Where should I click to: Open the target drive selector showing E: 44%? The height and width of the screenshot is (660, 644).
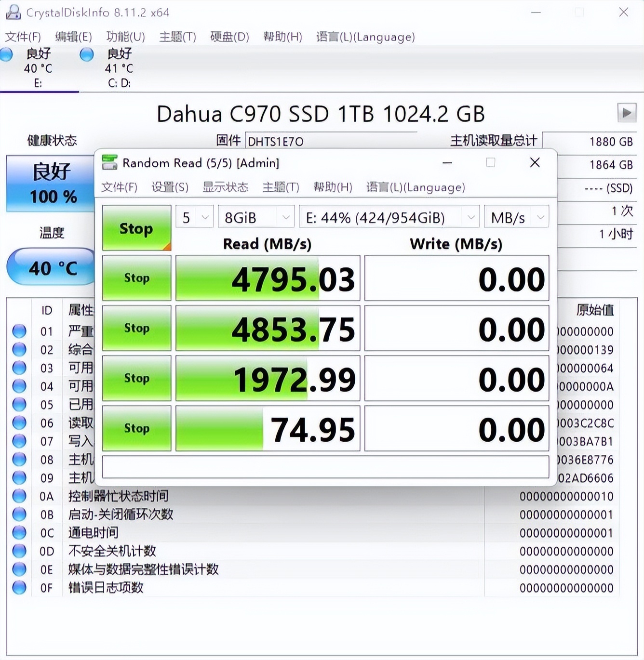click(389, 217)
